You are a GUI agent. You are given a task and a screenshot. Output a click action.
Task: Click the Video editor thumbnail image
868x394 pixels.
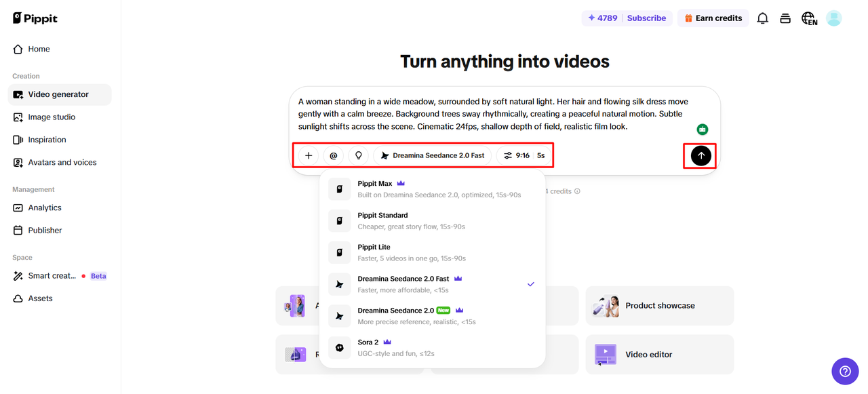coord(606,355)
